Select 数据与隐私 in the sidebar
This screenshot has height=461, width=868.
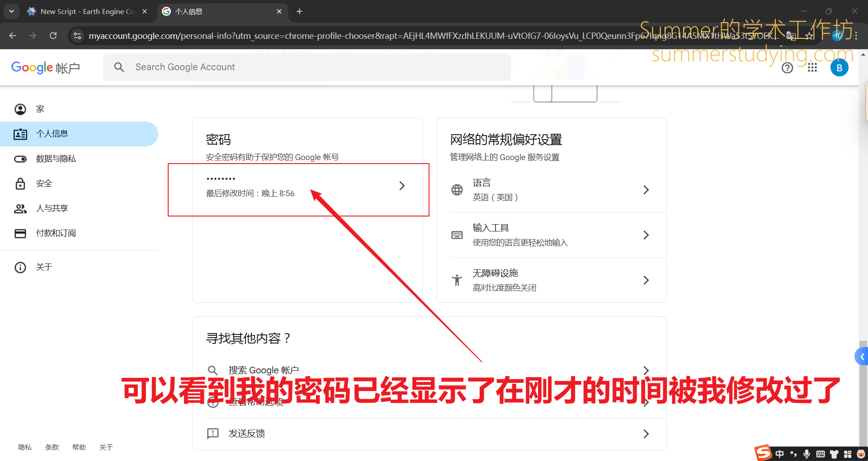pyautogui.click(x=79, y=159)
